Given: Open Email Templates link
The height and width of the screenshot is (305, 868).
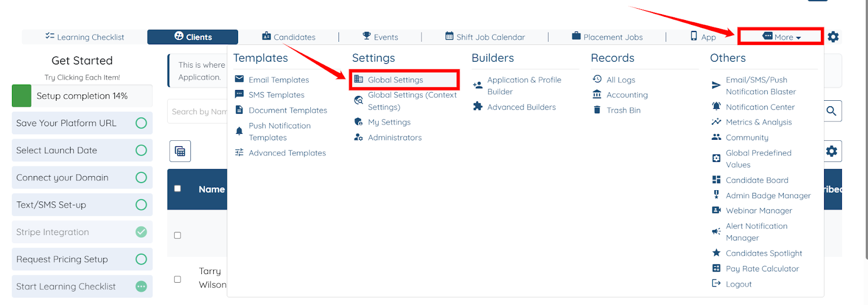Looking at the screenshot, I should point(278,80).
